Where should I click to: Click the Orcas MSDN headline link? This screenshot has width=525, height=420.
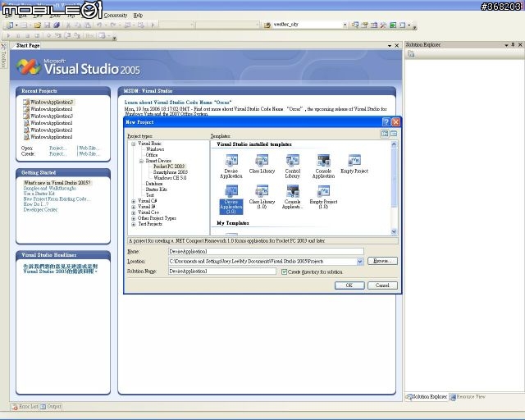click(x=178, y=103)
